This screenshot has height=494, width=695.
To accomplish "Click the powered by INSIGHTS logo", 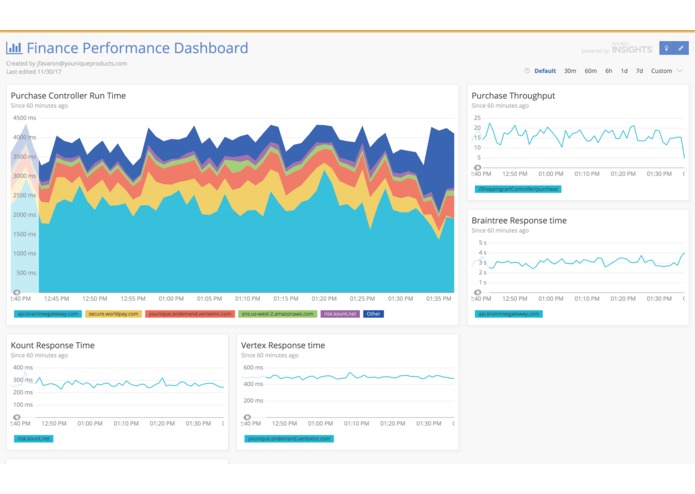I will click(x=617, y=49).
